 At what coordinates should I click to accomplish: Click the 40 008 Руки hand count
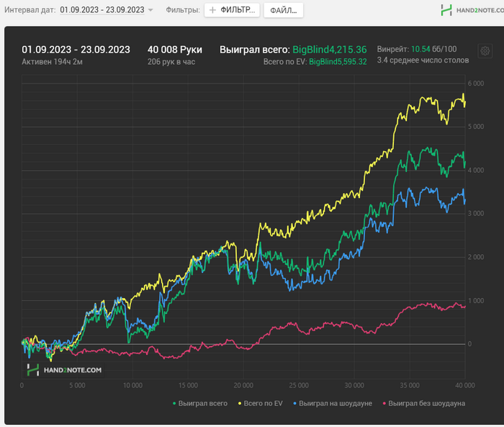coord(175,50)
